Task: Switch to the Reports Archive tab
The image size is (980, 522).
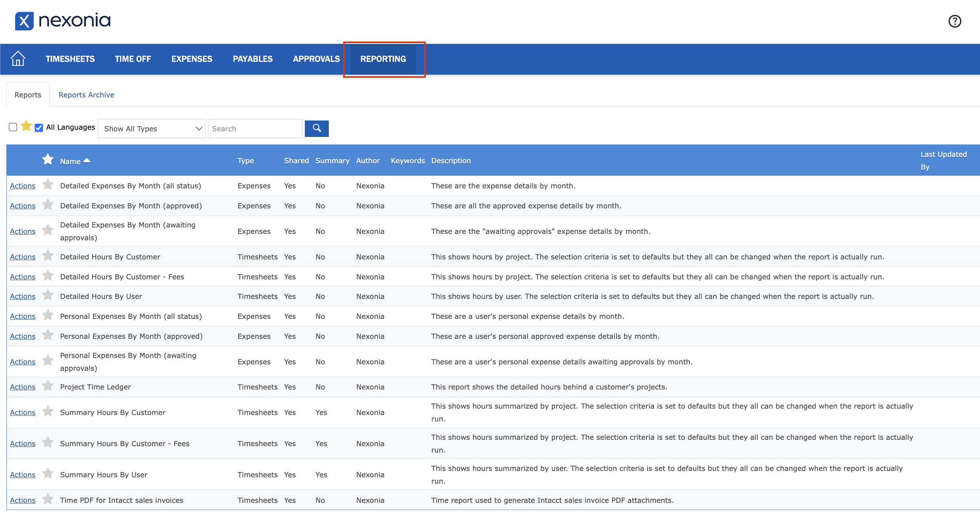Action: 86,95
